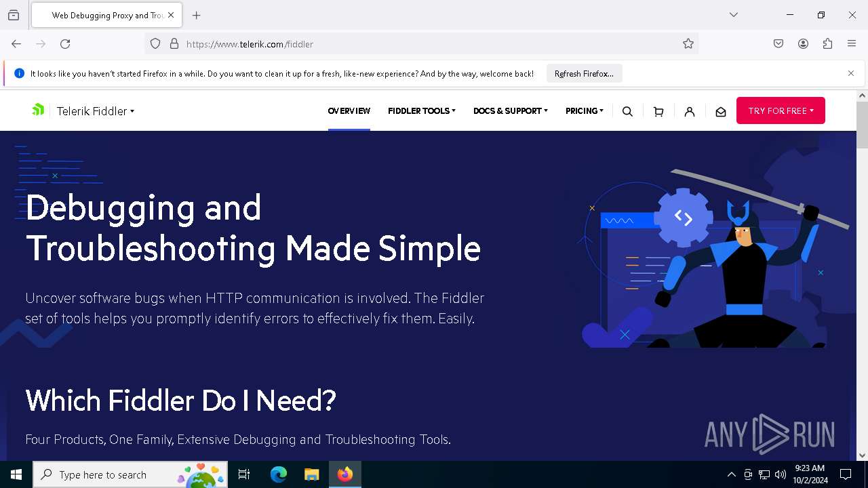List all tabs with chevron button
This screenshot has height=488, width=868.
click(x=734, y=15)
